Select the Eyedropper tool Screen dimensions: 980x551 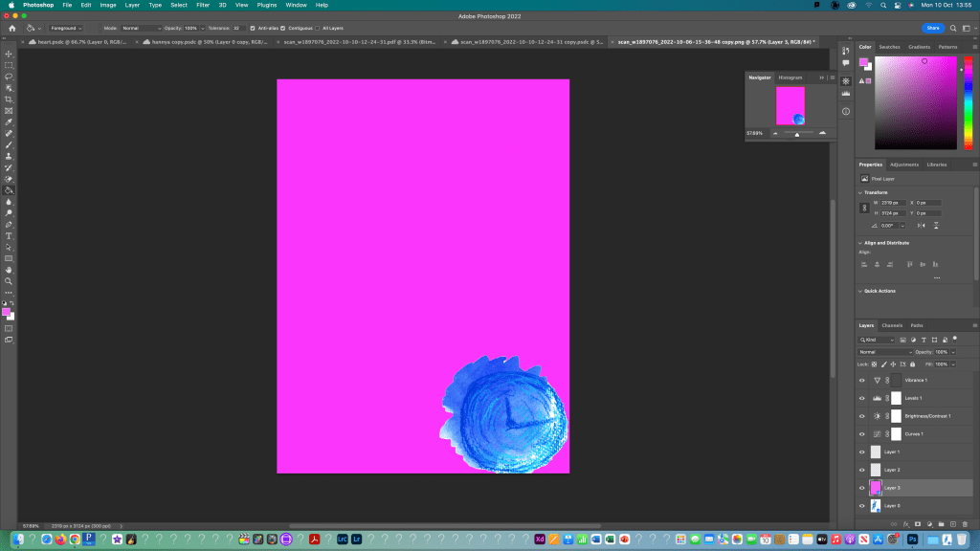pos(9,122)
